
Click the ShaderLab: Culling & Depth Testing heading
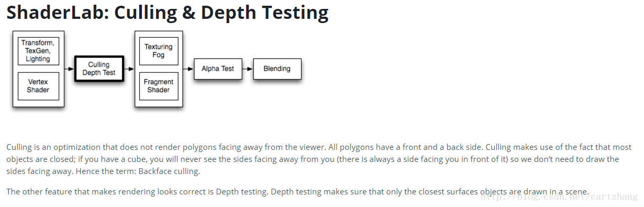[x=168, y=13]
